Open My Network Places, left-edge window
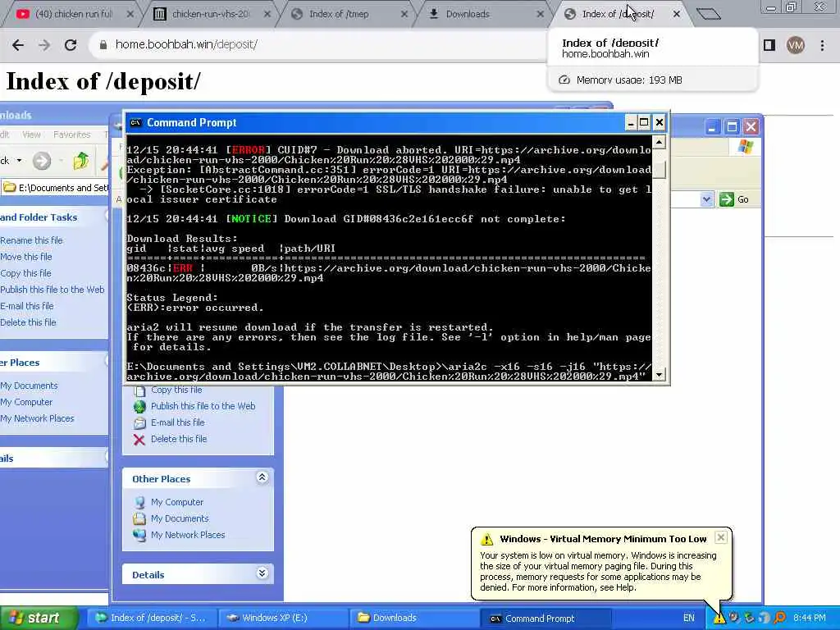Image resolution: width=840 pixels, height=630 pixels. pos(37,418)
